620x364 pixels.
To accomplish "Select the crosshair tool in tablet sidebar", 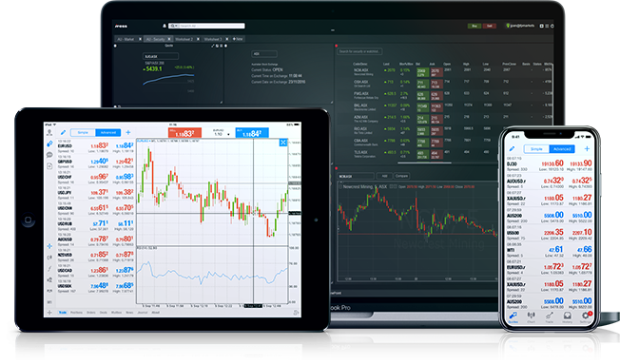I will 49,246.
